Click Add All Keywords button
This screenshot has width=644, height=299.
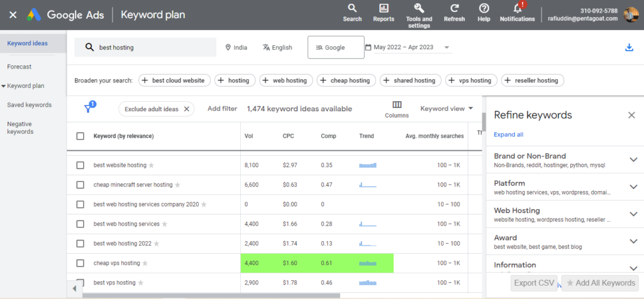click(x=601, y=283)
